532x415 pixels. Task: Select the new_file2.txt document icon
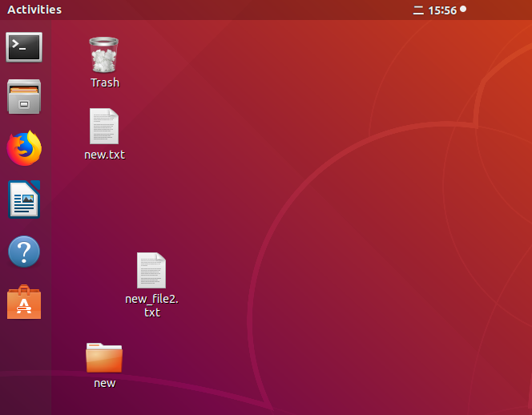151,271
